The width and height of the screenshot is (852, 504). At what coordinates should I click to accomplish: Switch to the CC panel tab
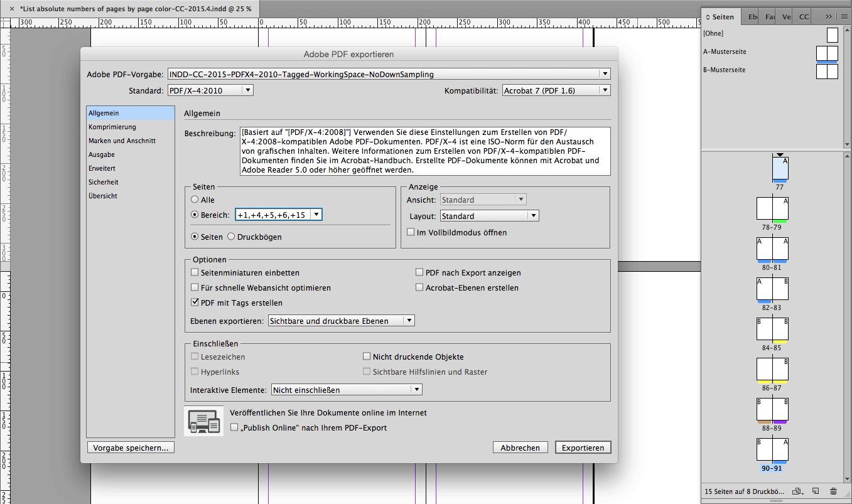(x=804, y=17)
